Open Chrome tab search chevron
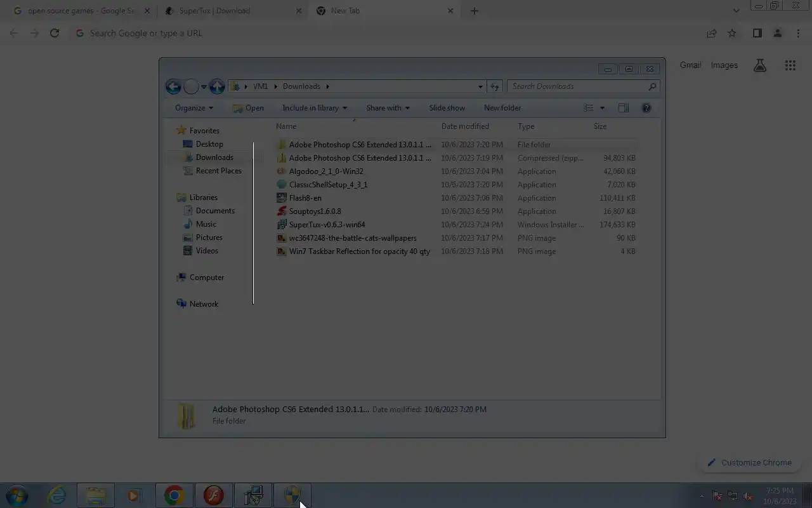 [736, 11]
